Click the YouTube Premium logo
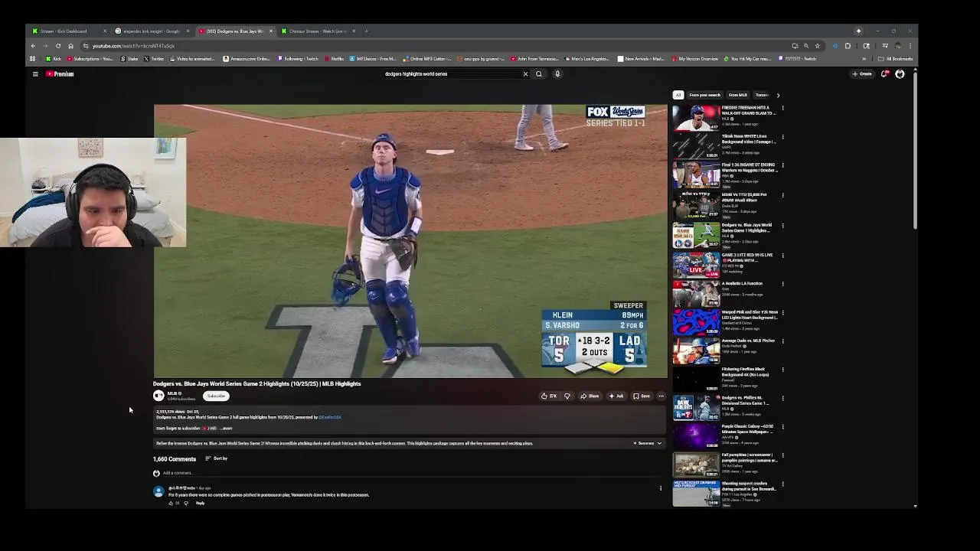The width and height of the screenshot is (980, 551). (60, 74)
